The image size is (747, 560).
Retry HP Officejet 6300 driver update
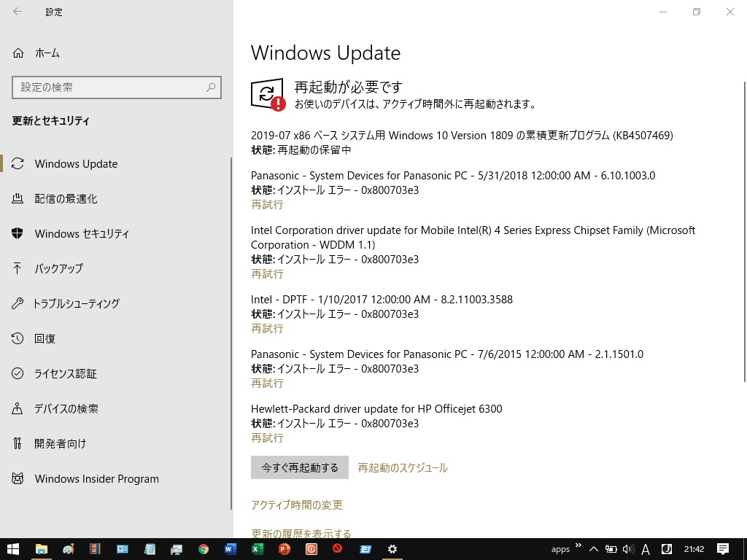[267, 438]
